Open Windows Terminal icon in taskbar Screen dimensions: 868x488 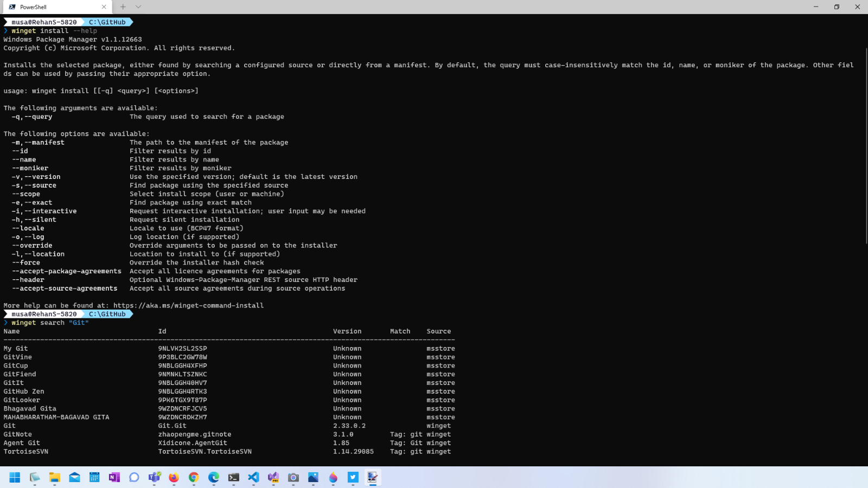(233, 477)
